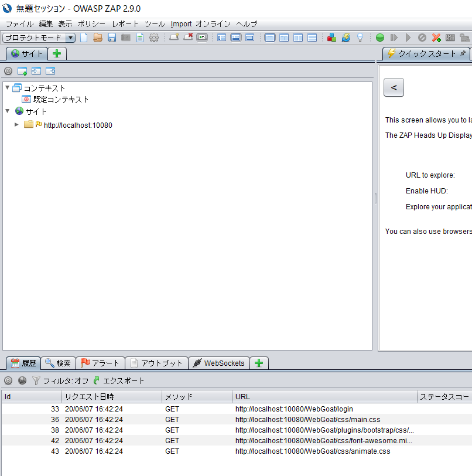The image size is (472, 476).
Task: Toggle break on all requests green circle
Action: 380,38
